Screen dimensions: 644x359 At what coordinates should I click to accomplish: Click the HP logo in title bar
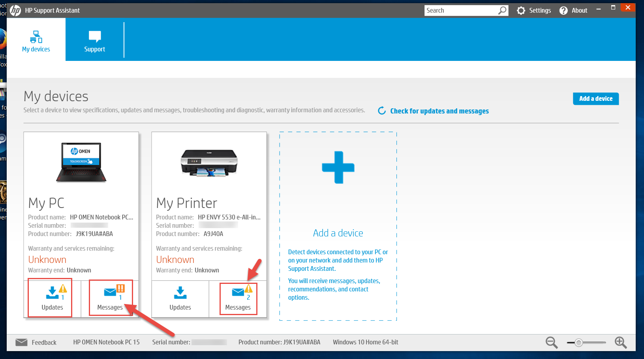click(x=15, y=10)
